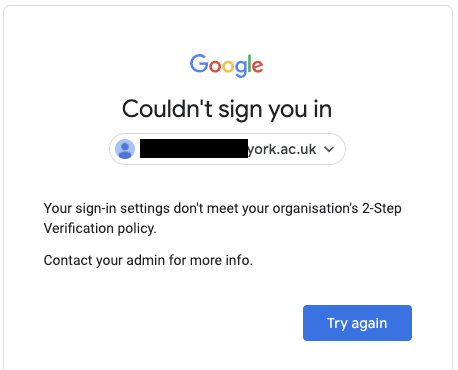Click the yellow letter o in Google logo
This screenshot has height=370, width=458.
pos(228,66)
